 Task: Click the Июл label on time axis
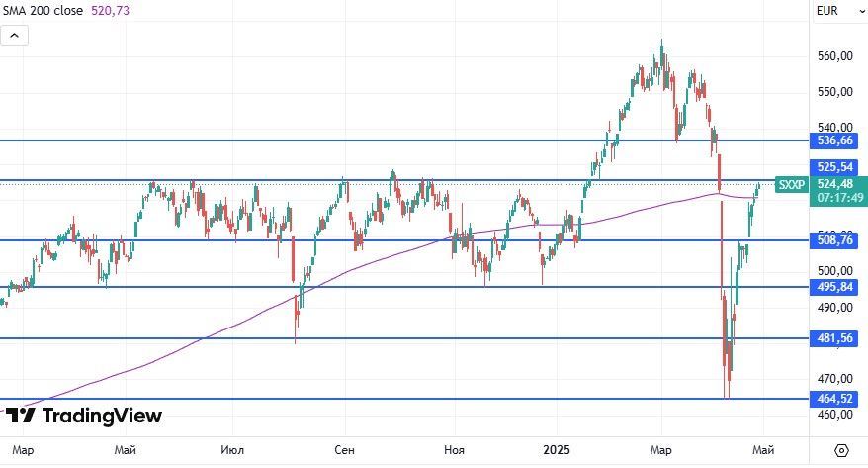tap(233, 450)
